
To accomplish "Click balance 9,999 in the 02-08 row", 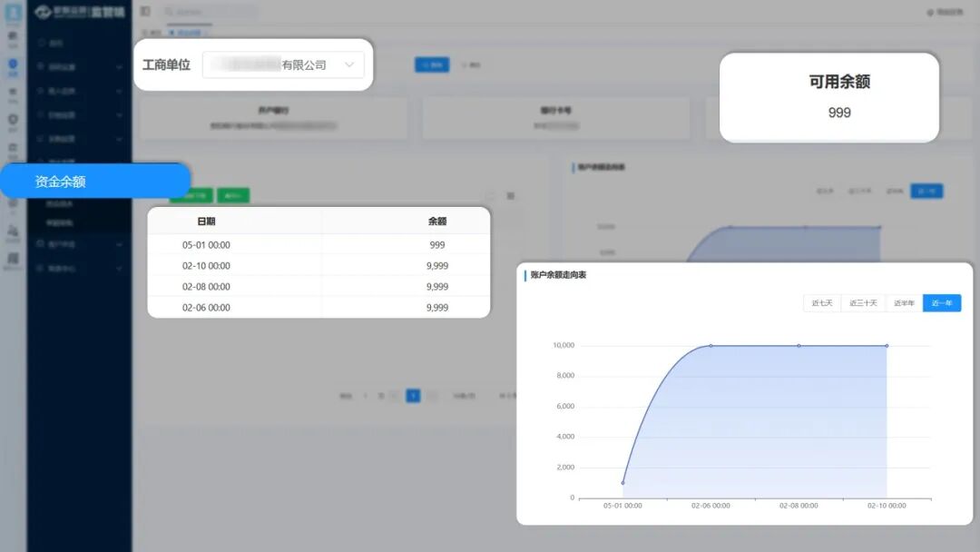I will click(x=436, y=287).
